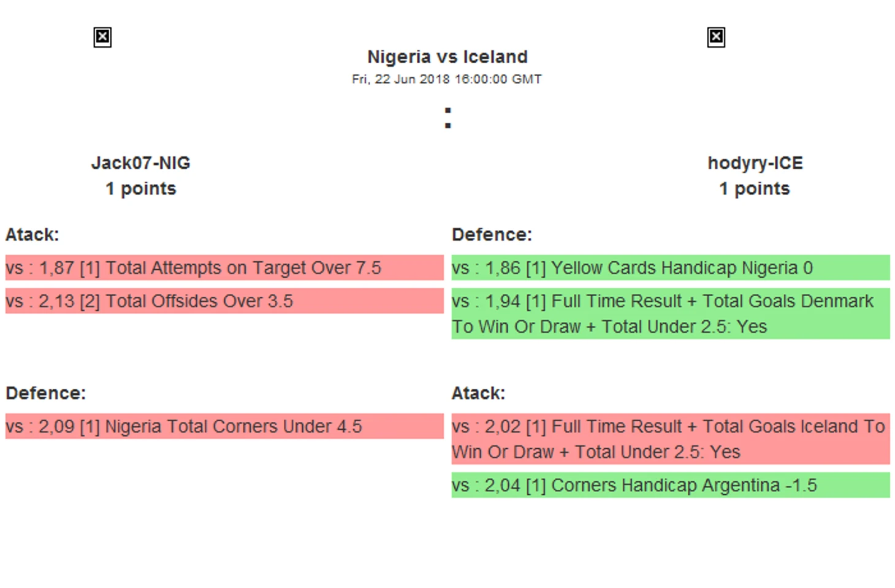Select the Denmark To Win Or Draw bet

click(x=671, y=314)
